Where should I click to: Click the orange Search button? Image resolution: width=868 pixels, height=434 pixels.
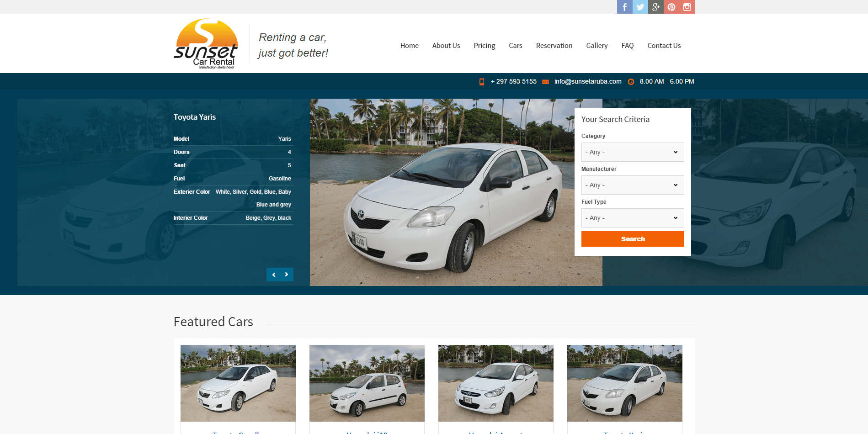(632, 238)
